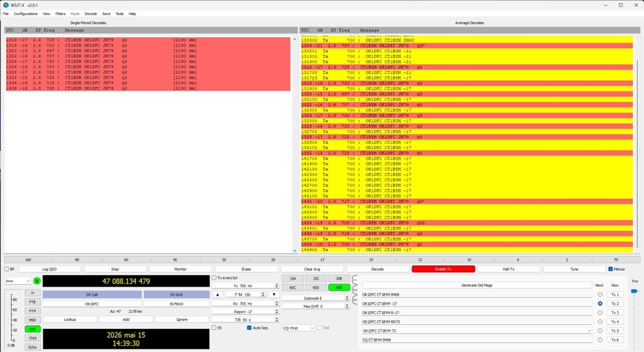Disable the Auto Seq checkbox
Screen dimensions: 644x352
pos(249,327)
